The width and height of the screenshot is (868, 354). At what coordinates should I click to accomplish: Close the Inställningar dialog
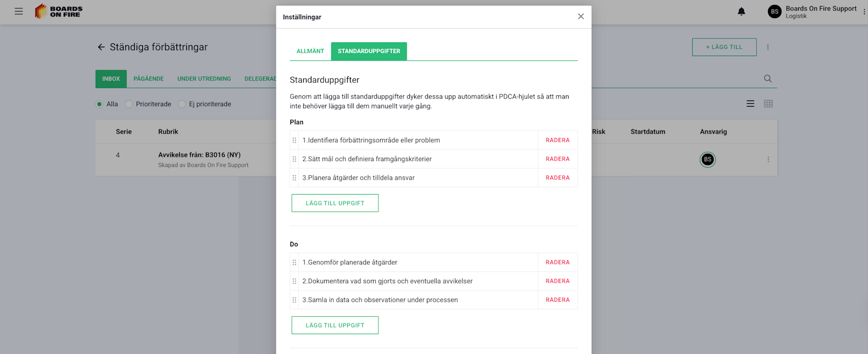pyautogui.click(x=581, y=16)
